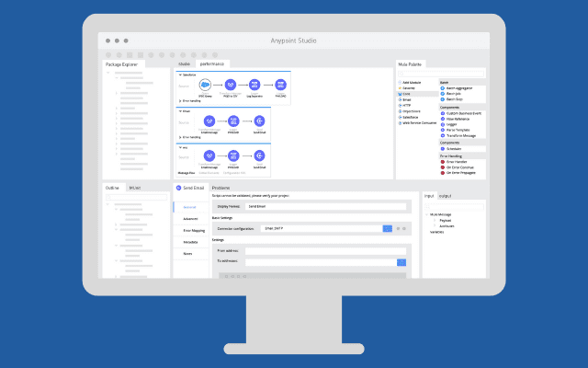This screenshot has width=588, height=368.
Task: Switch canvas to Message Flow view
Action: coord(187,173)
